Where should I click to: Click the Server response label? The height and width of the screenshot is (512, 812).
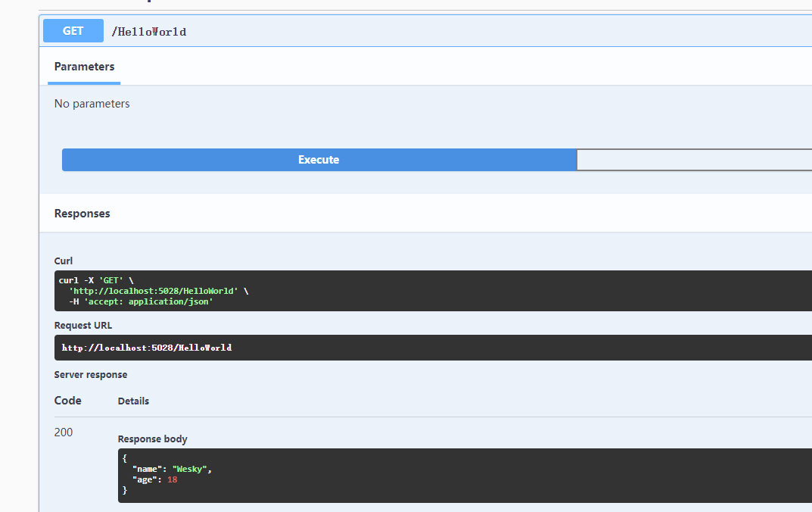(x=91, y=375)
